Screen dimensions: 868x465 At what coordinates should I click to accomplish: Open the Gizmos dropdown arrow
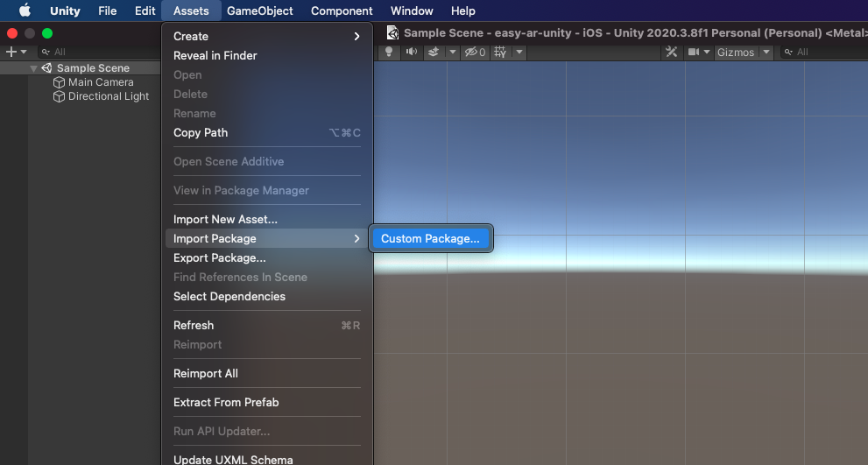click(766, 52)
